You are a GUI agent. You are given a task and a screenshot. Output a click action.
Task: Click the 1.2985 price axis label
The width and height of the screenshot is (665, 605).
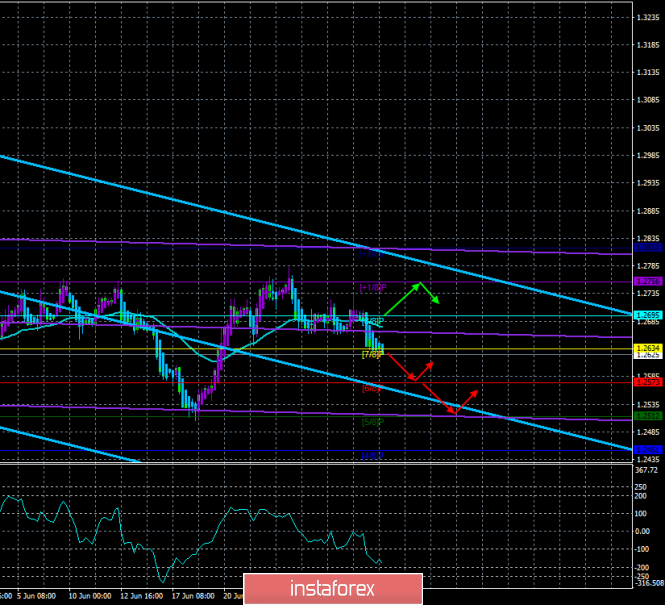pos(648,156)
